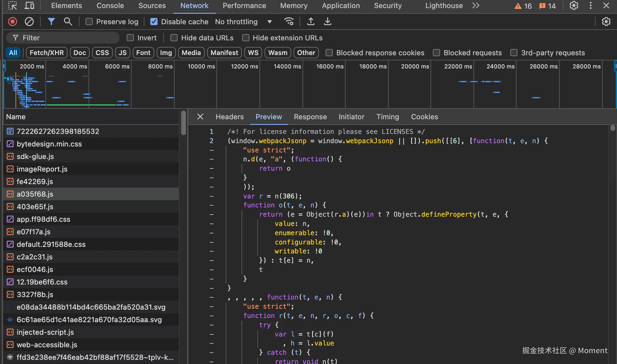This screenshot has height=364, width=617.
Task: Open network search magnifier
Action: tap(68, 22)
